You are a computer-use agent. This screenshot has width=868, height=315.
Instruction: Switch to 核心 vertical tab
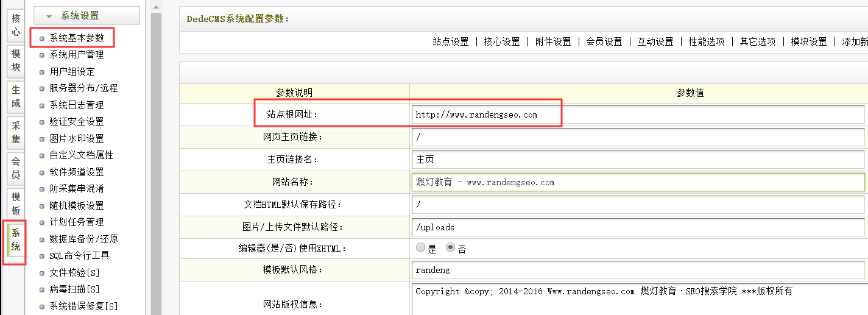(x=16, y=24)
